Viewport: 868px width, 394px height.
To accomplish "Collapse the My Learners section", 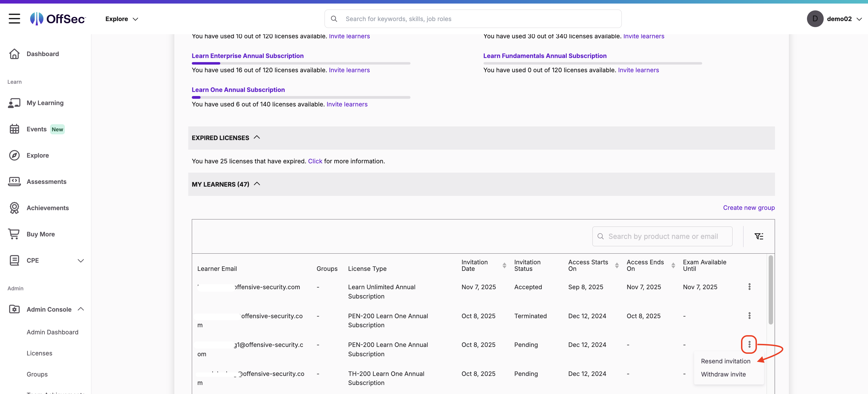I will [x=257, y=184].
